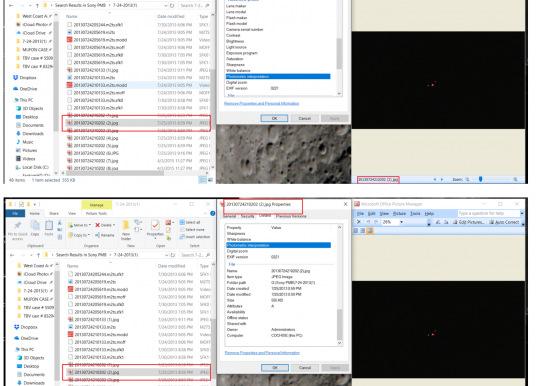Switch to Thumbnail view in Picture Manager

(x=356, y=231)
